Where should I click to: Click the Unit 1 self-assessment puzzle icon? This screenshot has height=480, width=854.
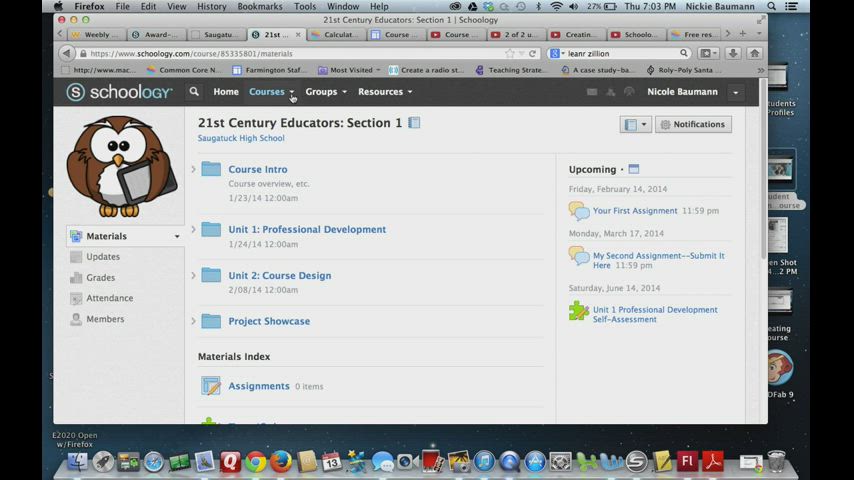coord(578,311)
